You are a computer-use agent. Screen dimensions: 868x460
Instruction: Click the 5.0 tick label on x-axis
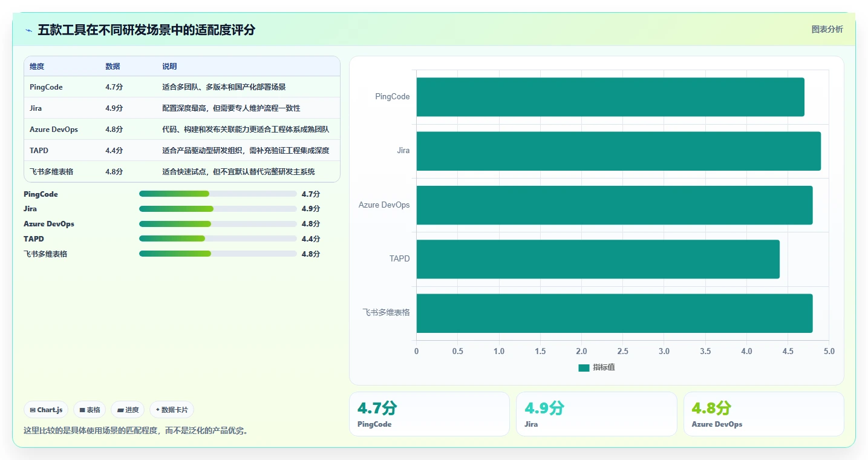pos(829,352)
